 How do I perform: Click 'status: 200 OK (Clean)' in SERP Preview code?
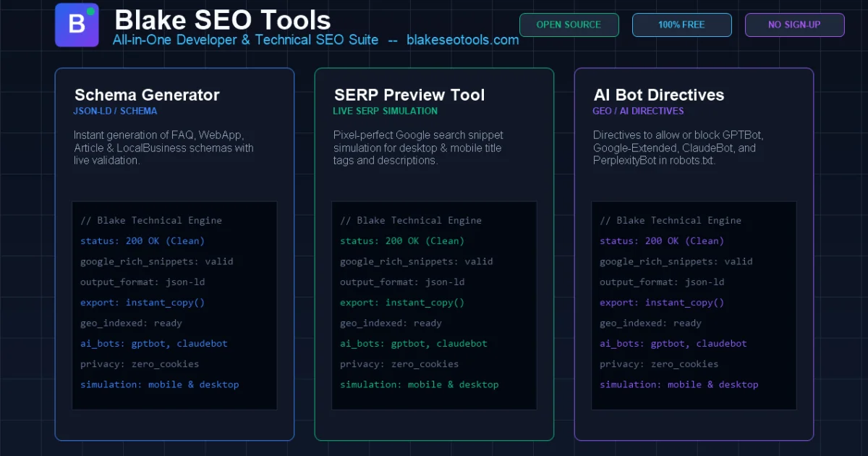click(x=402, y=241)
